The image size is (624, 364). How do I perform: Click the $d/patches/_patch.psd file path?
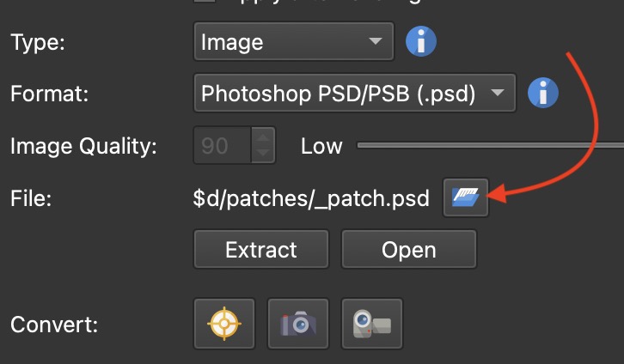coord(311,199)
